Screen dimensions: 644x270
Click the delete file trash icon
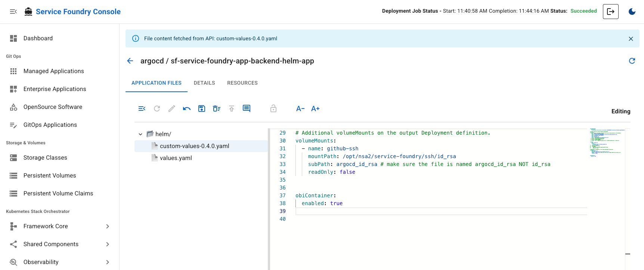coord(217,109)
